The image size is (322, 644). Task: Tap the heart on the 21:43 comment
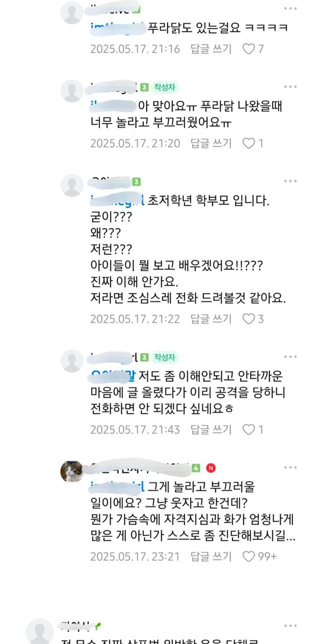(249, 429)
